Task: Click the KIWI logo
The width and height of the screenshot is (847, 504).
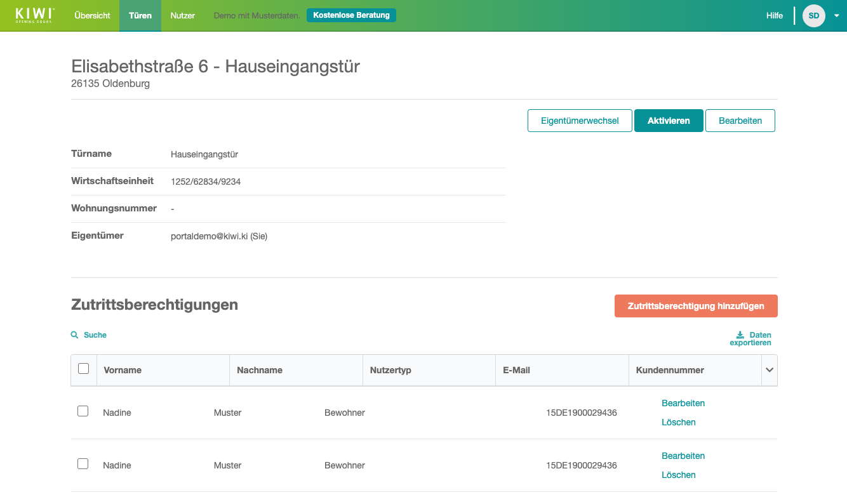Action: [35, 15]
